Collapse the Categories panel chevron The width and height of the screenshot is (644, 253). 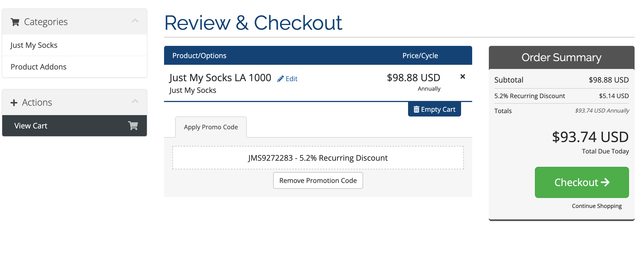(x=135, y=21)
